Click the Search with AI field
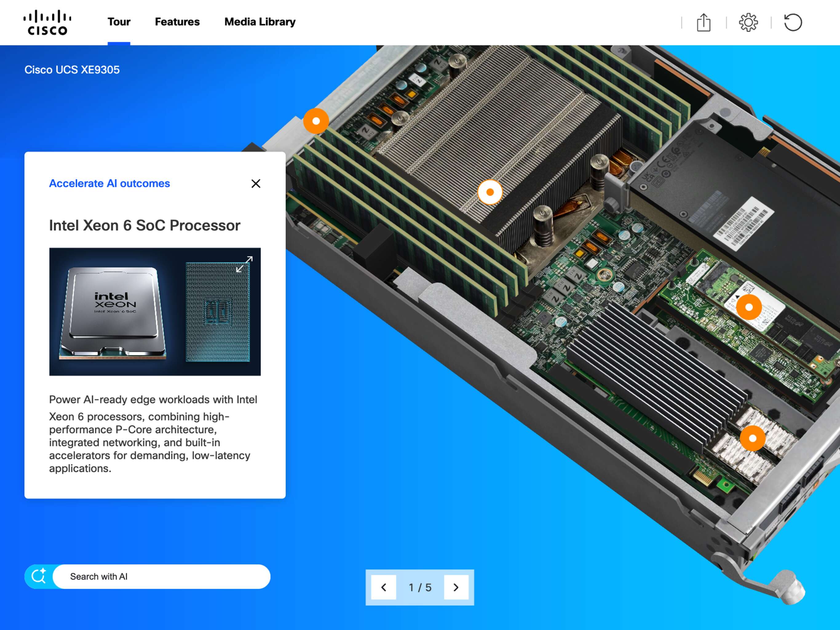 (161, 576)
